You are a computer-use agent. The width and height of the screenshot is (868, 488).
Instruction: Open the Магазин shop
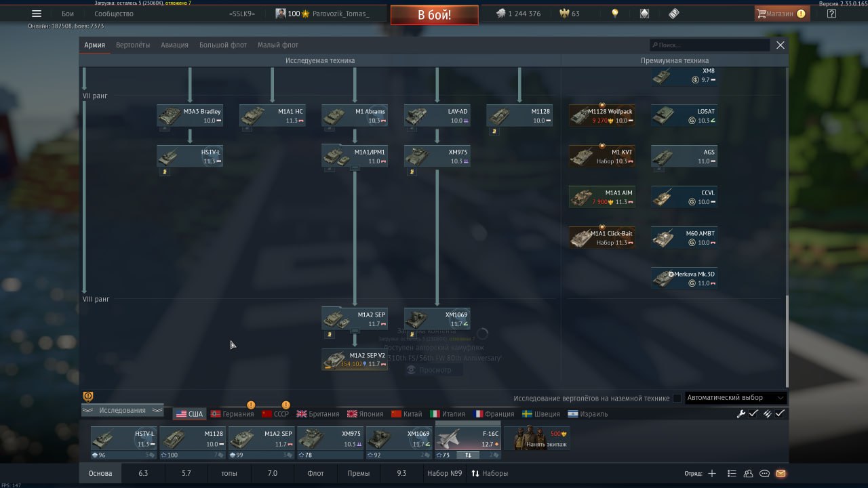coord(782,14)
